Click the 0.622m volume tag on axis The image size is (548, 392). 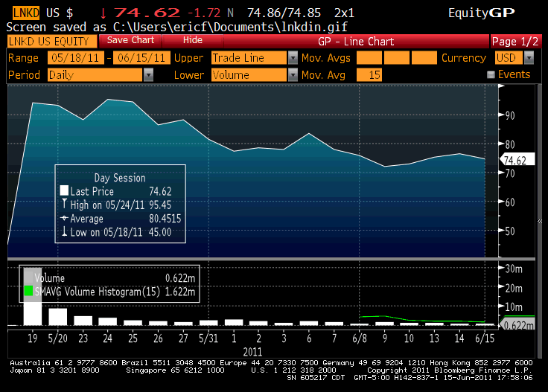coord(518,325)
